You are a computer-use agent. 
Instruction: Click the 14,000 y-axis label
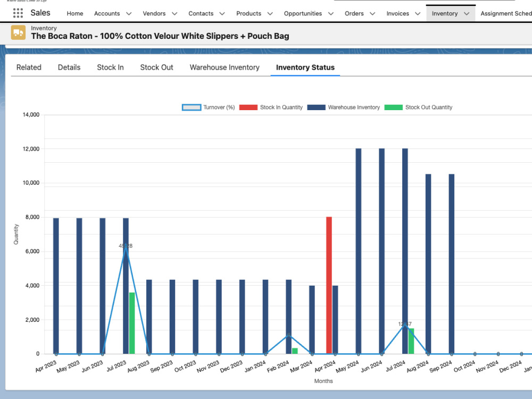[x=31, y=115]
